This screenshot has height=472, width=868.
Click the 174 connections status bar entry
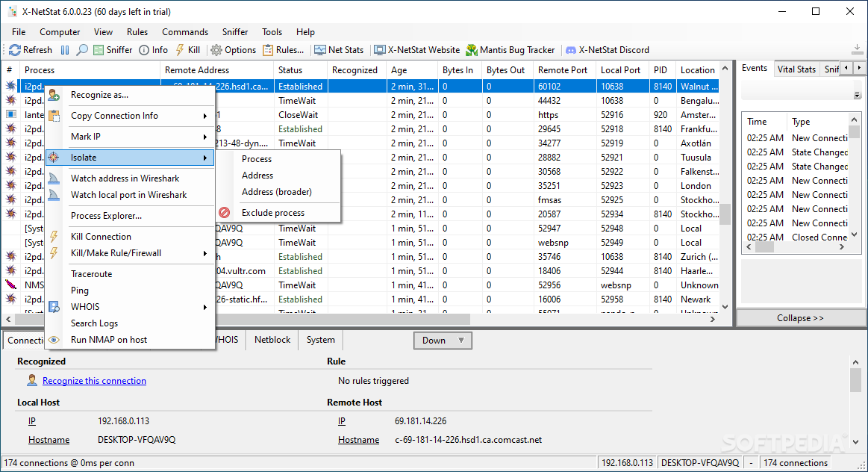(x=795, y=463)
